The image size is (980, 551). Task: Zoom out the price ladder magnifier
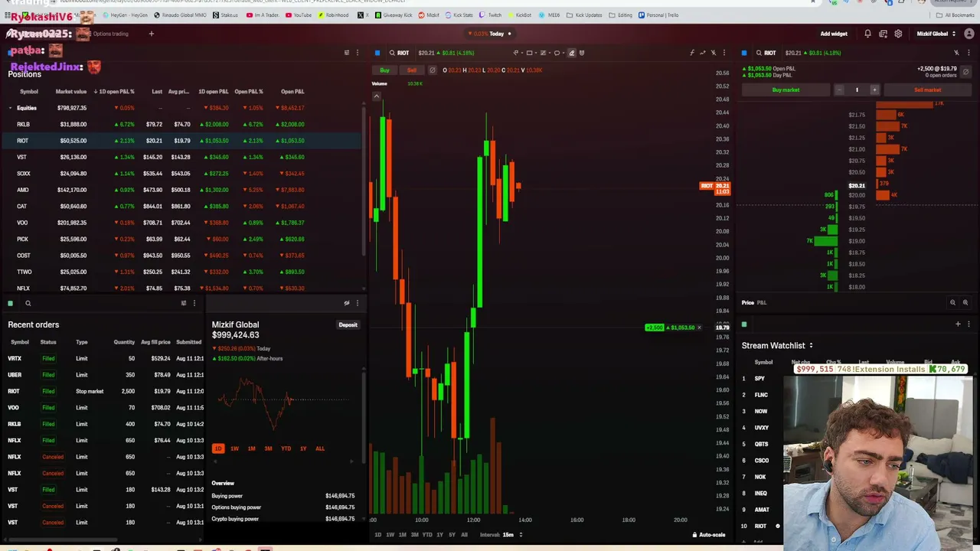click(953, 302)
